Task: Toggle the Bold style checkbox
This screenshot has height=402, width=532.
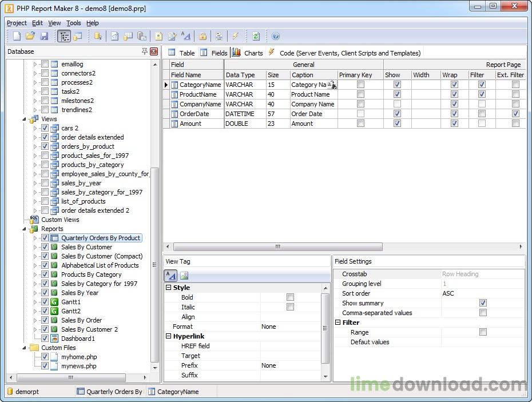Action: pyautogui.click(x=290, y=297)
